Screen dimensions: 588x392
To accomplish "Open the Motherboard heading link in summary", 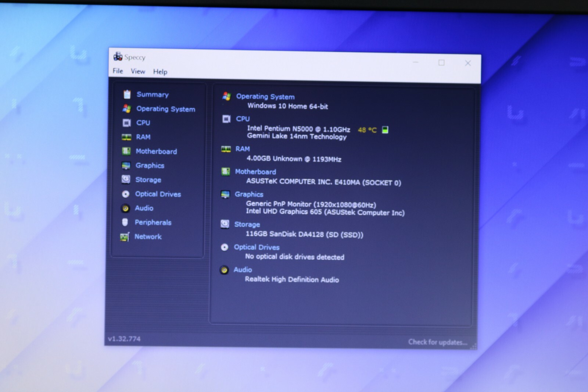I will [x=255, y=172].
